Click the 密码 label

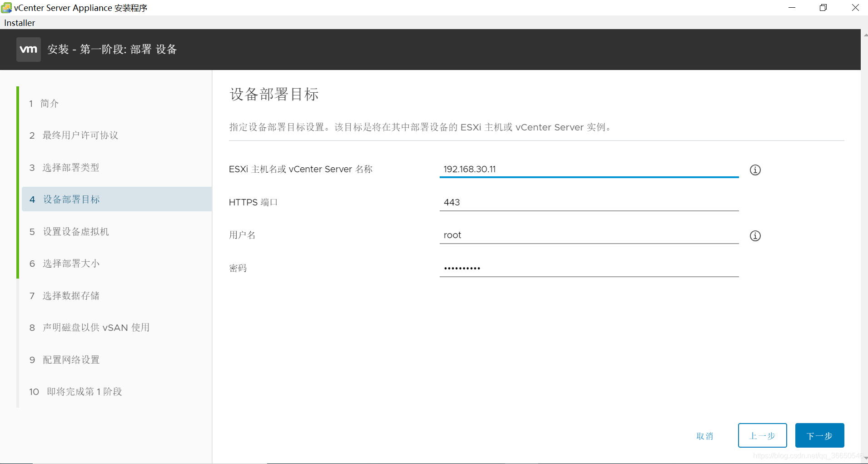238,268
